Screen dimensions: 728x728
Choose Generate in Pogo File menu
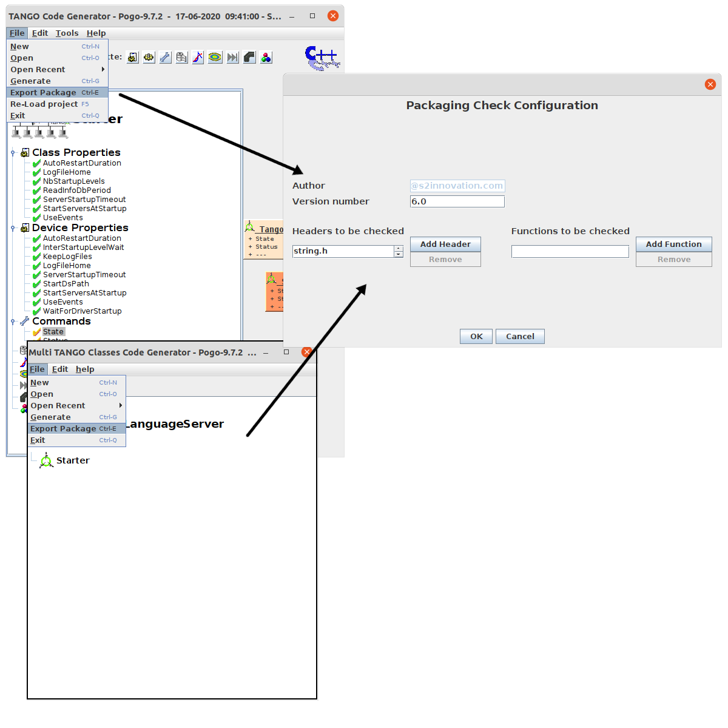(x=58, y=81)
